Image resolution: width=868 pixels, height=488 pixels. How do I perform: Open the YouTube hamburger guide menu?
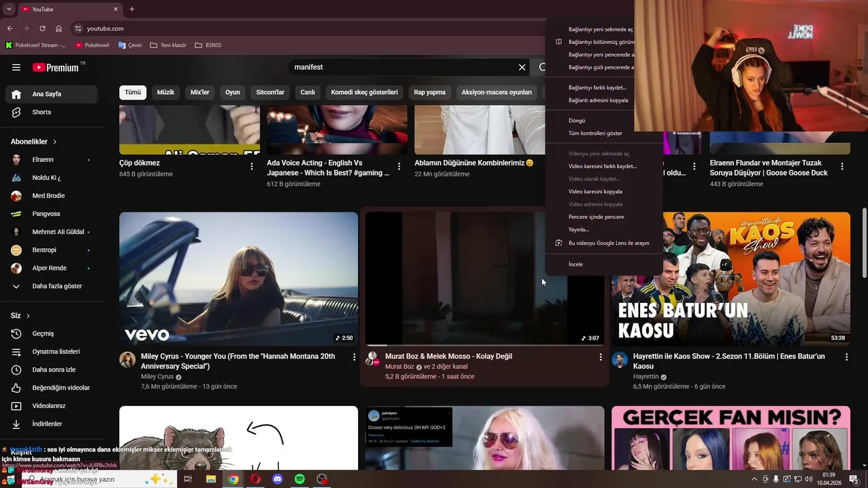pos(16,67)
